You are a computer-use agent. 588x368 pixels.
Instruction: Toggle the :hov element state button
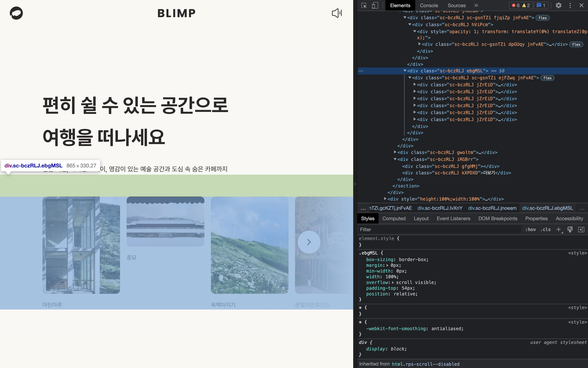(x=531, y=230)
